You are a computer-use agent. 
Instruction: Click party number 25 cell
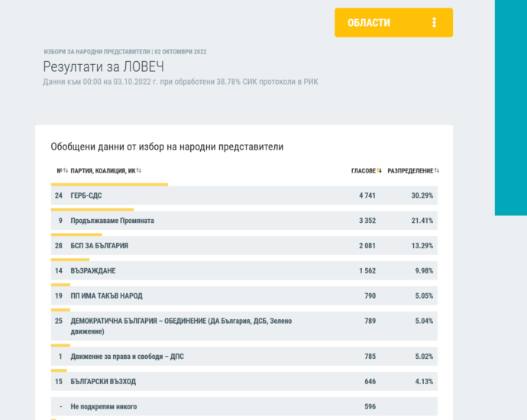point(59,321)
